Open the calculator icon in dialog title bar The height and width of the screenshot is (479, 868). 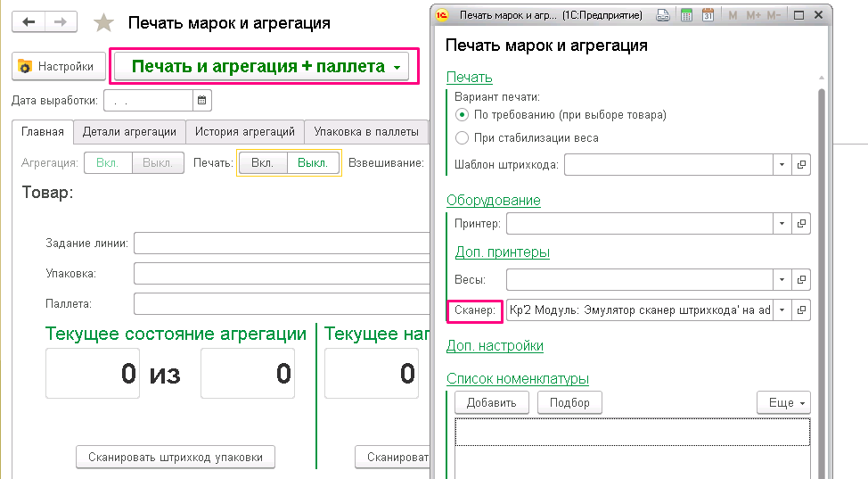(686, 15)
